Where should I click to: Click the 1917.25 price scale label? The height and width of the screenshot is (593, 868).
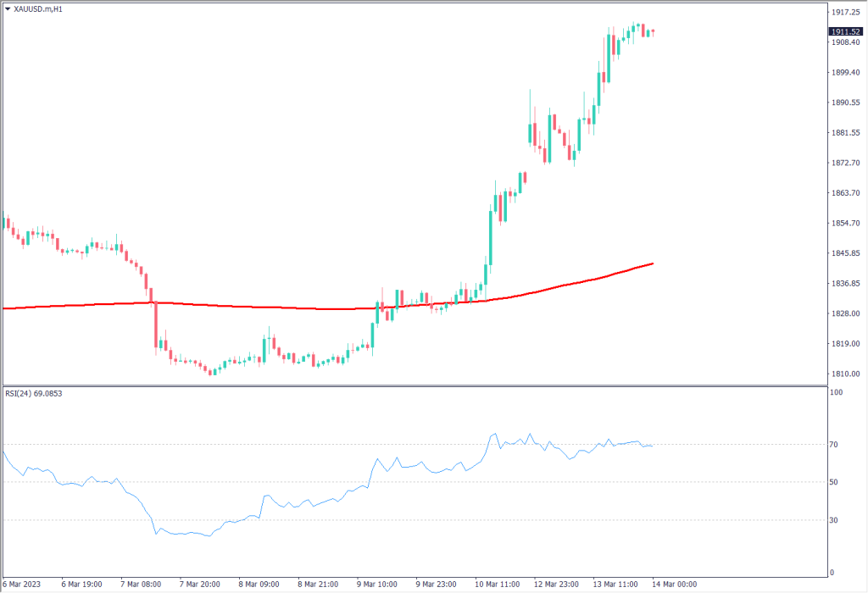845,13
